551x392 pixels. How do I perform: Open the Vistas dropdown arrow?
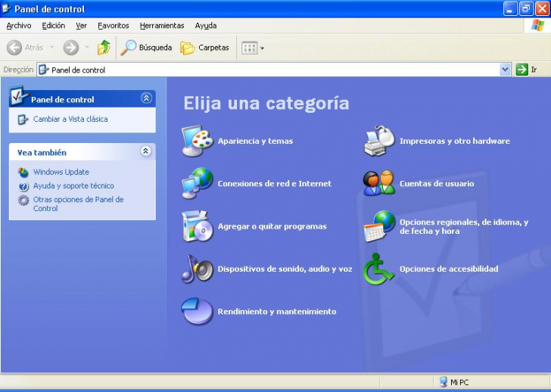pyautogui.click(x=262, y=48)
